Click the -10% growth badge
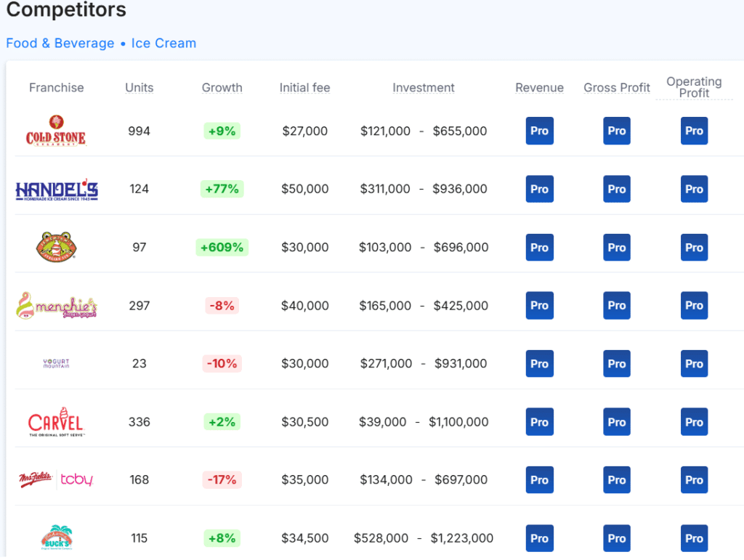The image size is (744, 560). (222, 364)
